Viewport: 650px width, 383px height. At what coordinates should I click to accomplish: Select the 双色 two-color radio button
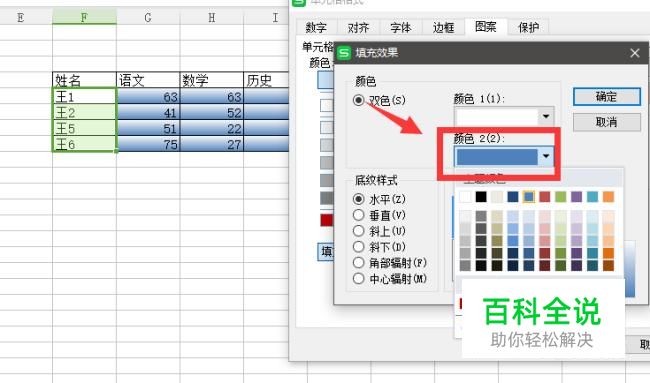coord(359,100)
